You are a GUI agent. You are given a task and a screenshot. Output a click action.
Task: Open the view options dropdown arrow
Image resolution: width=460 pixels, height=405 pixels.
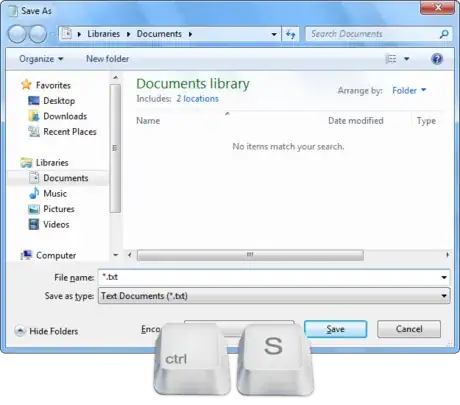(407, 59)
